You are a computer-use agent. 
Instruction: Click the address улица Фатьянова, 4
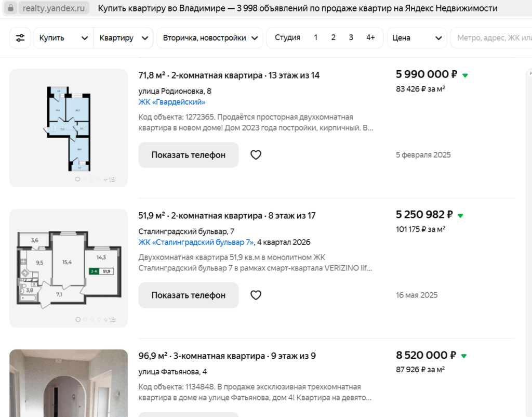[172, 371]
